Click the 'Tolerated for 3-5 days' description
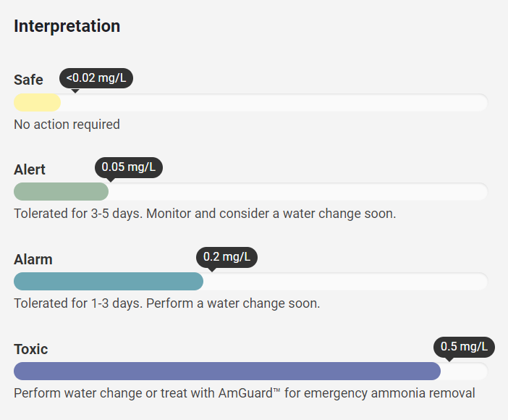The image size is (508, 420). coord(205,214)
